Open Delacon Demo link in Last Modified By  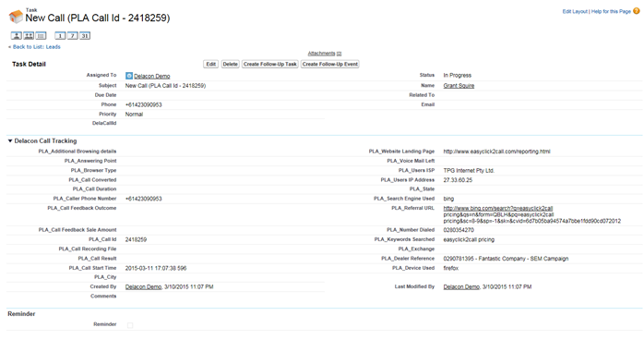(461, 286)
